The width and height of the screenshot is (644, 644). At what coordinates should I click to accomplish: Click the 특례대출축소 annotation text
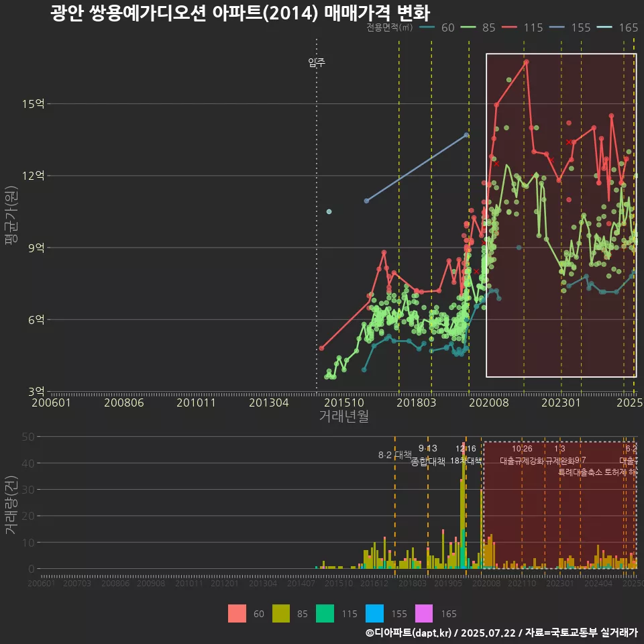580,472
